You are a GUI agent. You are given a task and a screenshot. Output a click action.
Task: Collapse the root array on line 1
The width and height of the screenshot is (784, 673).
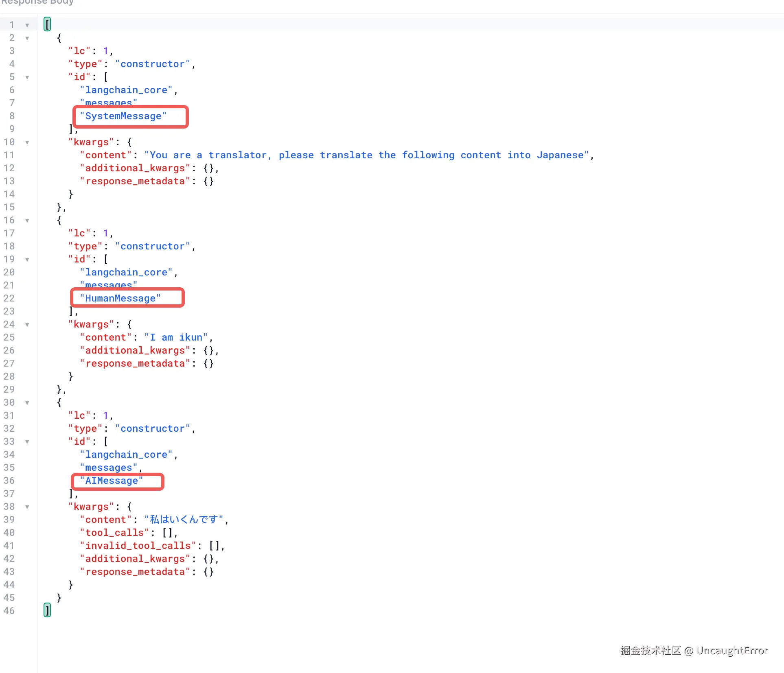click(x=27, y=25)
